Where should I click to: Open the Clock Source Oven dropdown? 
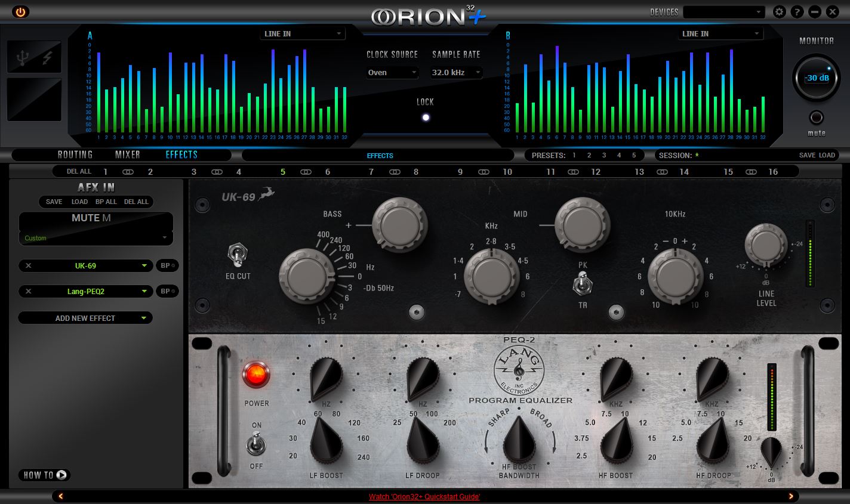pos(392,73)
